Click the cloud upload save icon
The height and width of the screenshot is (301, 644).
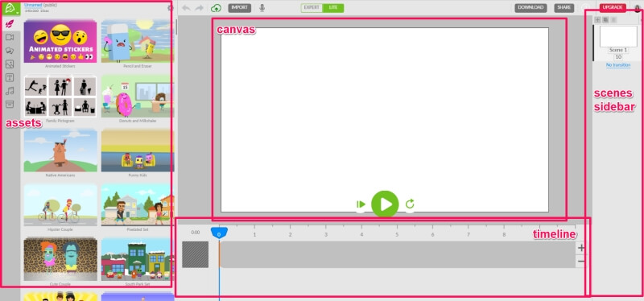pyautogui.click(x=216, y=8)
